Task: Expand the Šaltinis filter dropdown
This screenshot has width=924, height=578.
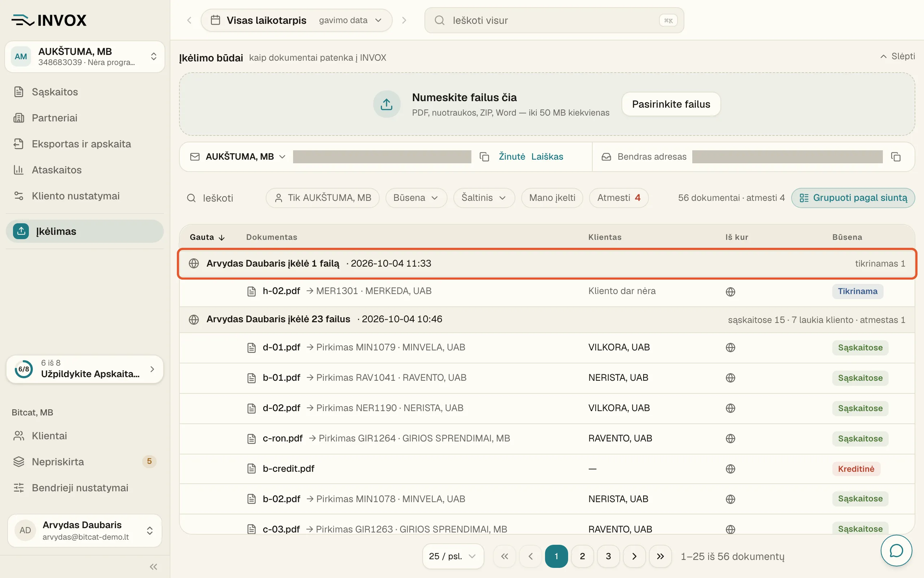Action: point(484,198)
